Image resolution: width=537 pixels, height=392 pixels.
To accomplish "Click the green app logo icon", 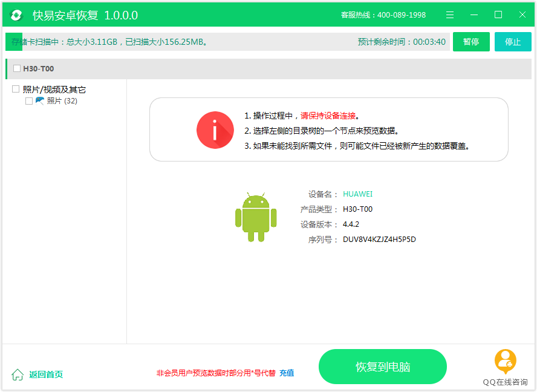I will pyautogui.click(x=16, y=15).
